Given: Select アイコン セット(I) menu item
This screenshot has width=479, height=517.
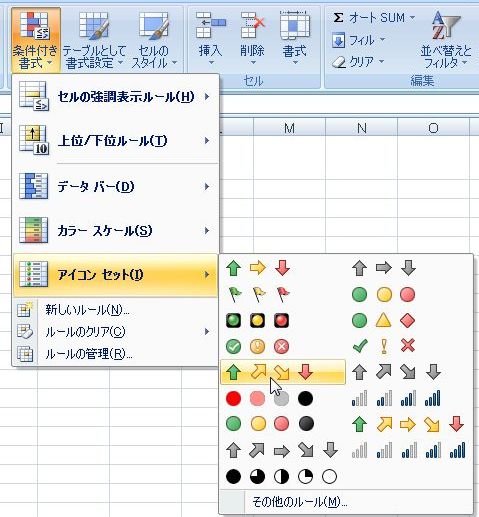Looking at the screenshot, I should coord(115,275).
